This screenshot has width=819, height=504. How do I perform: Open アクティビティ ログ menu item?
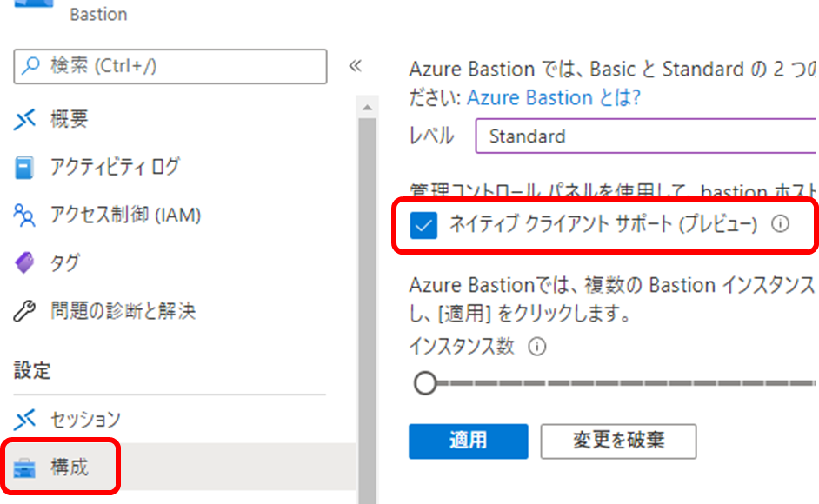[x=115, y=167]
